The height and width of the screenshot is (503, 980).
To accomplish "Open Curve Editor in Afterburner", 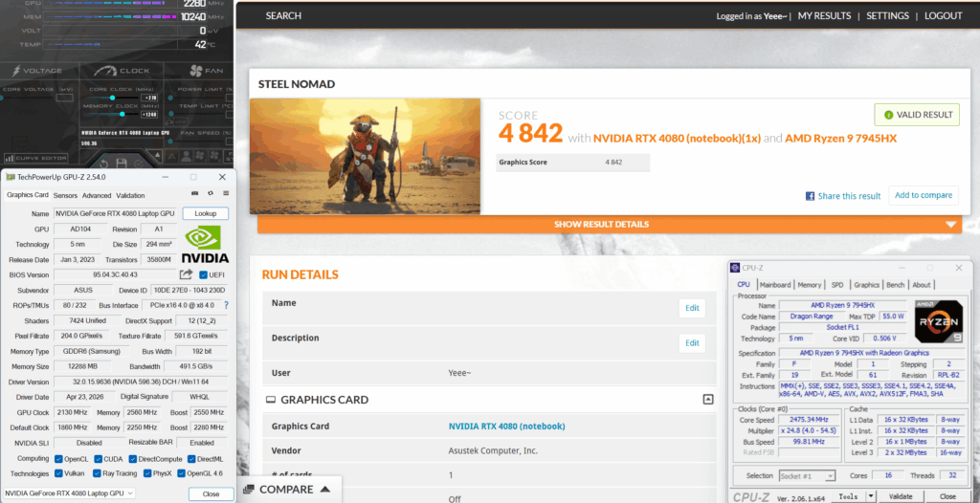I will click(x=35, y=158).
